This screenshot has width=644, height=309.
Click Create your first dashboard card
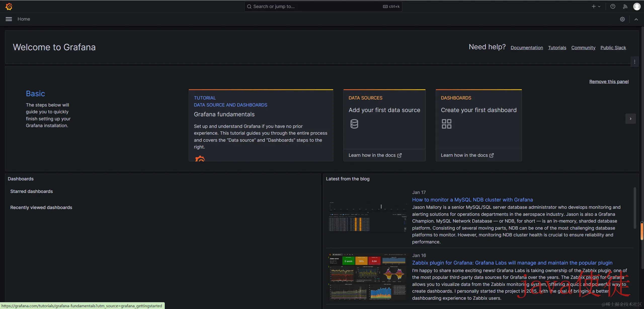(x=479, y=119)
